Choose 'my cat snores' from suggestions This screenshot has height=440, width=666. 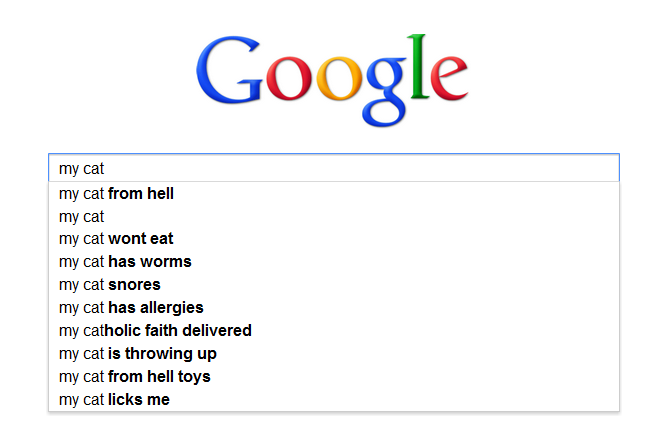point(110,285)
